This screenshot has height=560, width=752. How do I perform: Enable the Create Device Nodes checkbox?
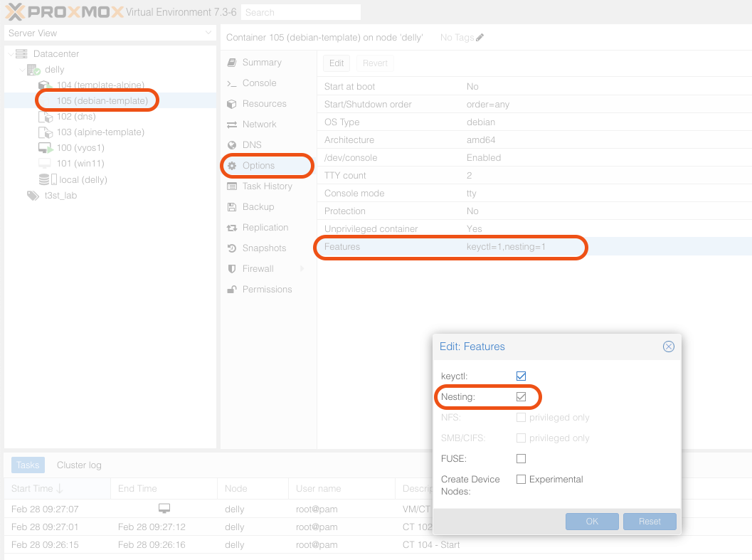coord(521,480)
